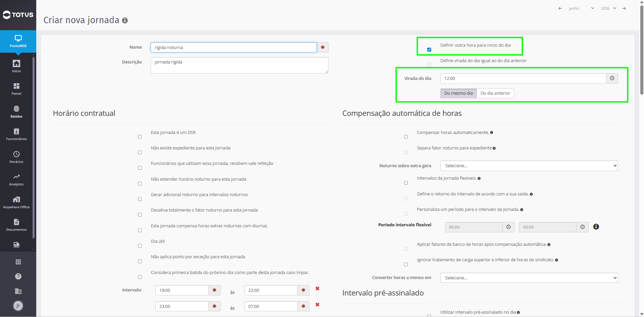Check Ignorar tratamento de carga do sindicato
The image size is (644, 317).
click(x=406, y=265)
